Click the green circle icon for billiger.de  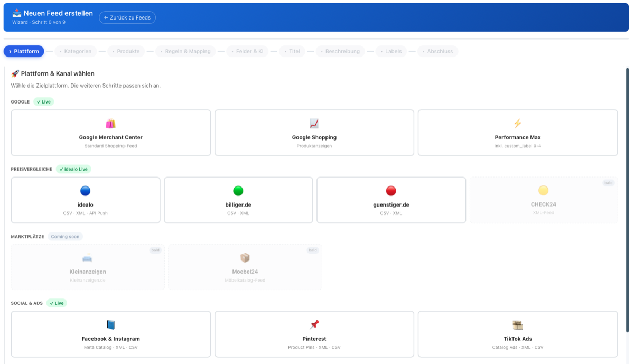[x=238, y=191]
